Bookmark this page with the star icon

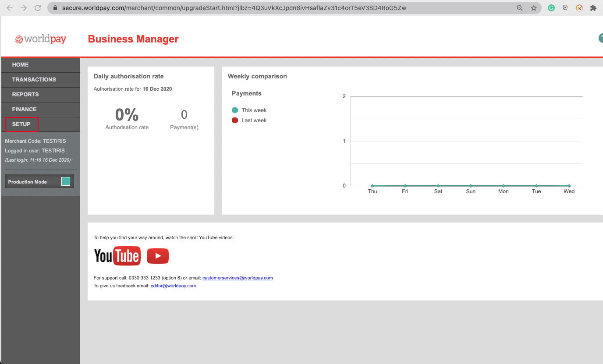(533, 8)
